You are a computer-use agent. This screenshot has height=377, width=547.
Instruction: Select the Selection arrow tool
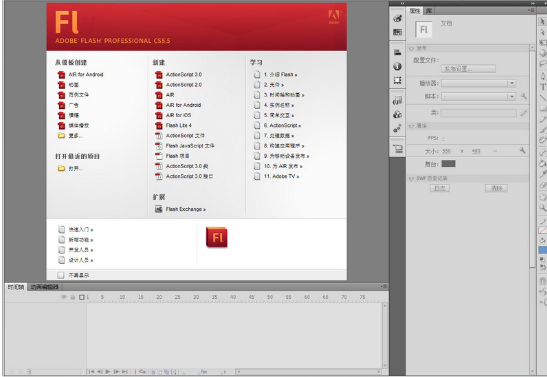click(x=543, y=22)
